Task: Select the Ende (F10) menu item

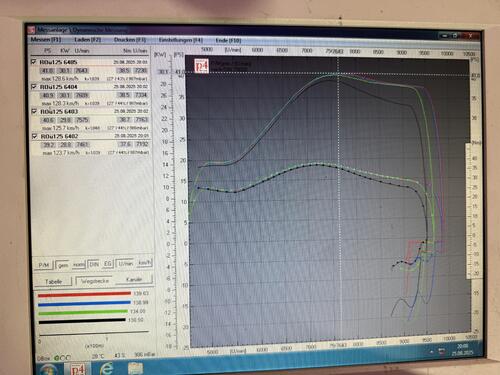Action: 228,40
